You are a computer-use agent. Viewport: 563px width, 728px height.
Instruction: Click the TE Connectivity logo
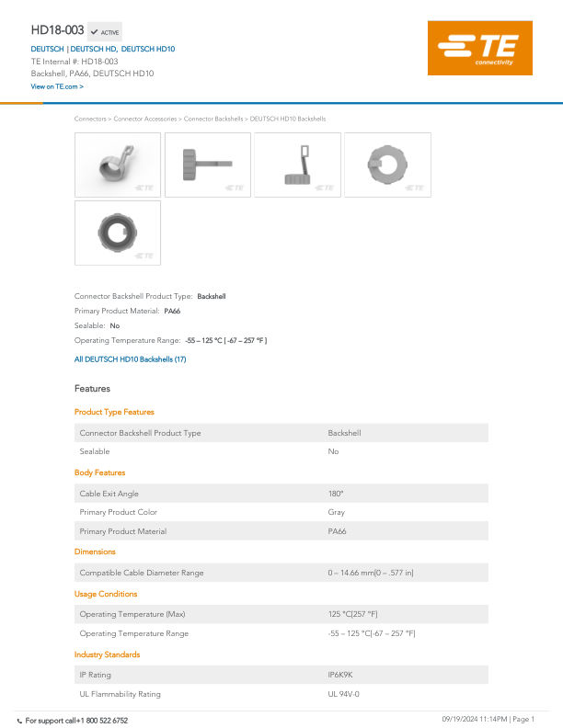(x=480, y=48)
